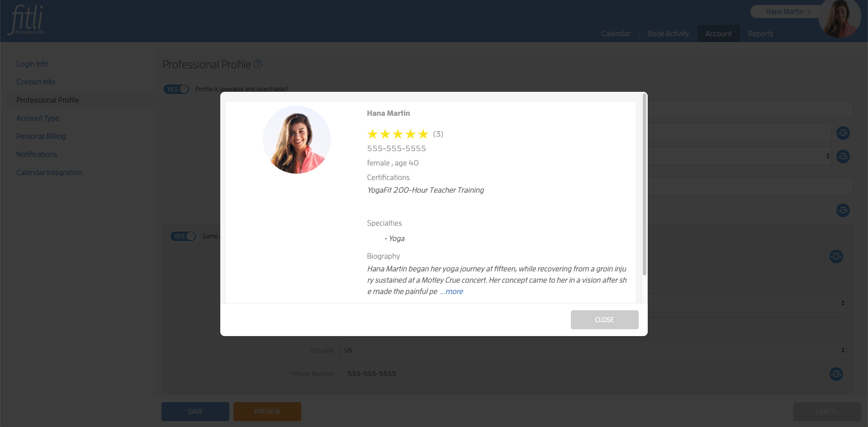Toggle the eye icon in the address section right of the Biography heading

click(x=836, y=256)
